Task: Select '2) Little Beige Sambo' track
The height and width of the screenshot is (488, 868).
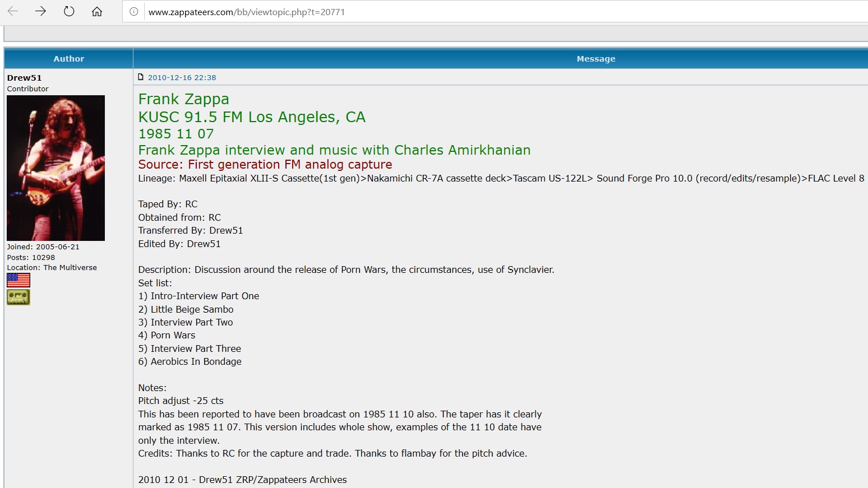Action: pos(186,309)
